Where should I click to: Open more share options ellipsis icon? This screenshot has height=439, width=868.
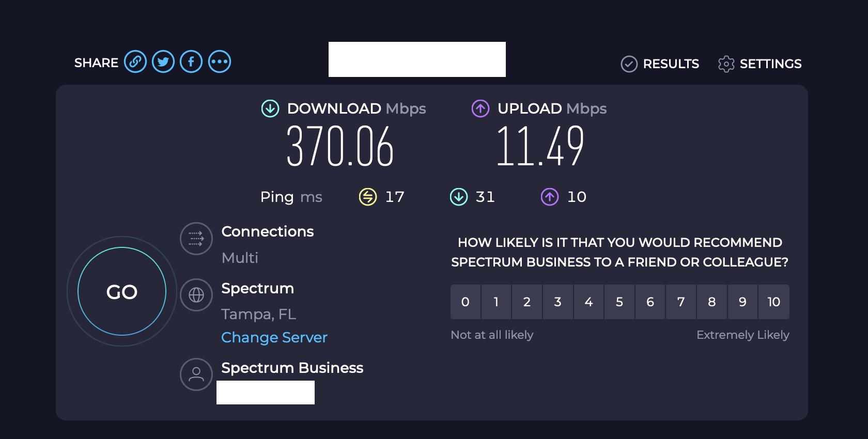tap(220, 62)
